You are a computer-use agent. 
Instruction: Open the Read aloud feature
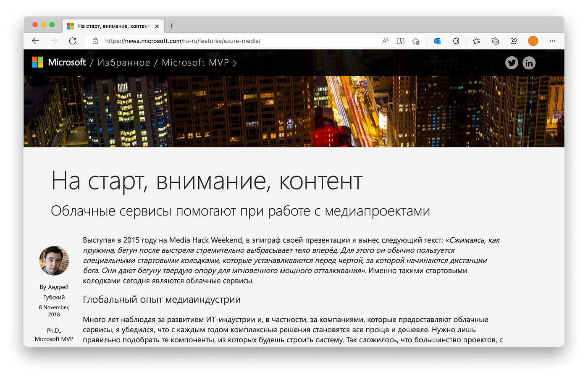(x=385, y=41)
